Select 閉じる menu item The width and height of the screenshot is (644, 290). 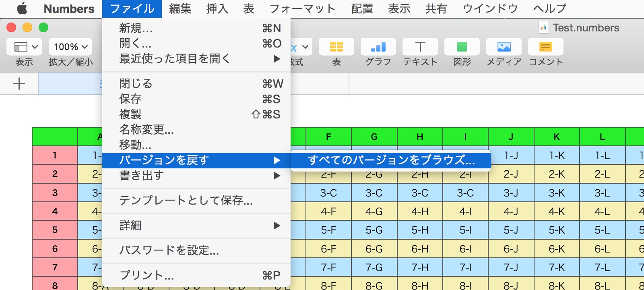(196, 84)
